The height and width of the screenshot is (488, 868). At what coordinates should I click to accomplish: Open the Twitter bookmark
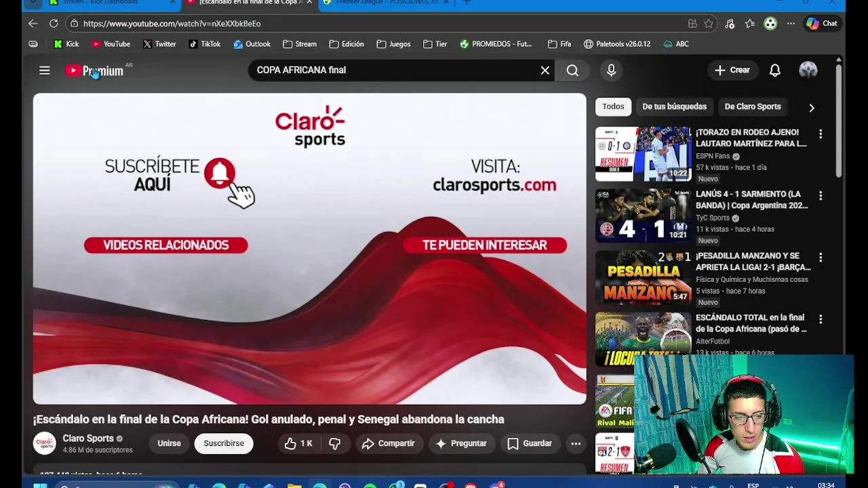point(159,44)
